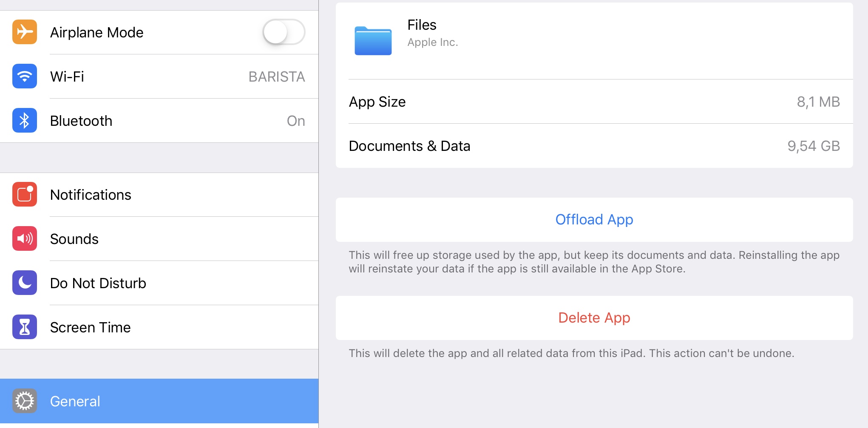Tap the Files app title
This screenshot has height=428, width=868.
coord(422,25)
